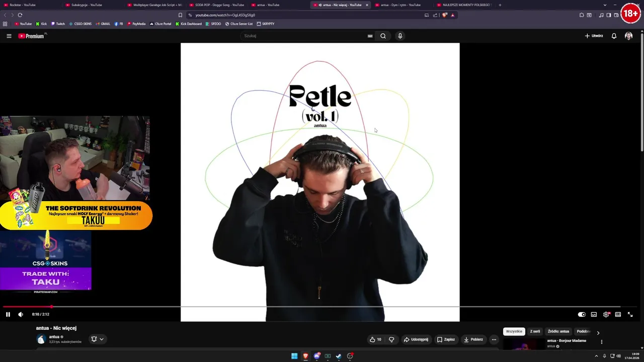This screenshot has height=362, width=644.
Task: Click the search magnifier button
Action: point(383,36)
